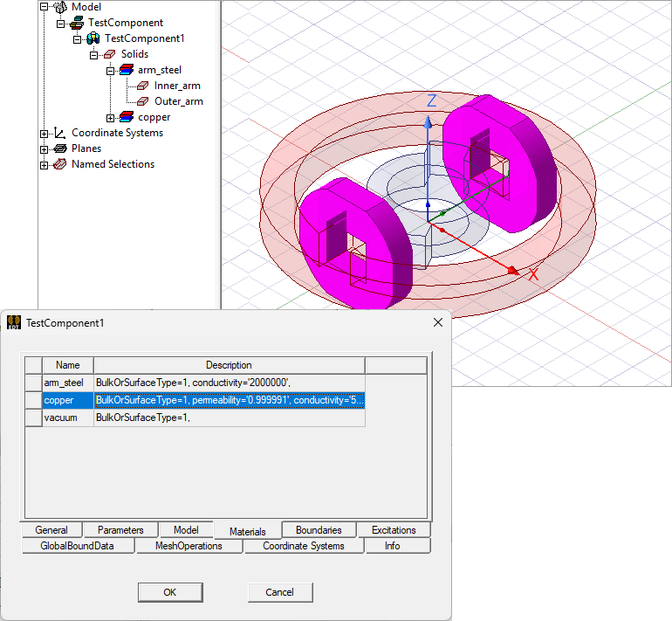
Task: Click the TestComponent1 dialog title icon
Action: pos(14,322)
